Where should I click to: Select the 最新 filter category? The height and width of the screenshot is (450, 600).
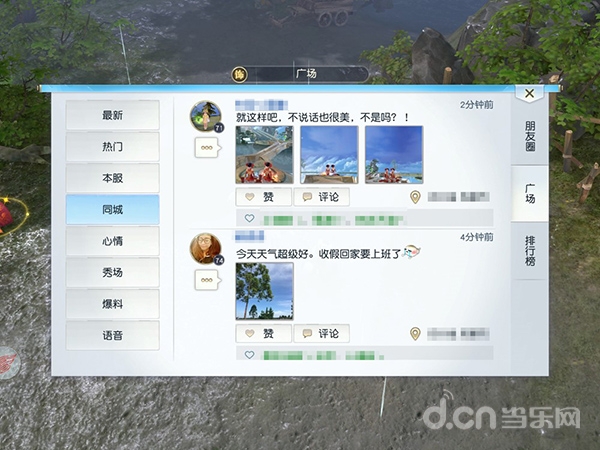click(x=112, y=115)
